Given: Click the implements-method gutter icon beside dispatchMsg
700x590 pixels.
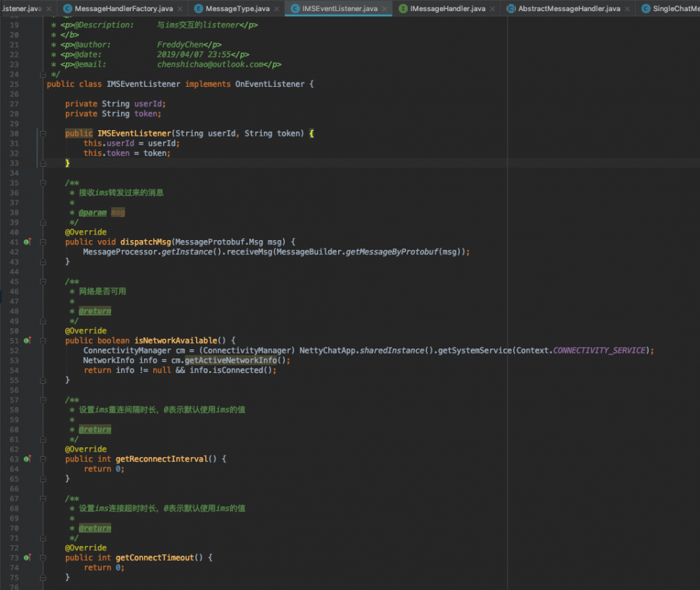Looking at the screenshot, I should [27, 241].
